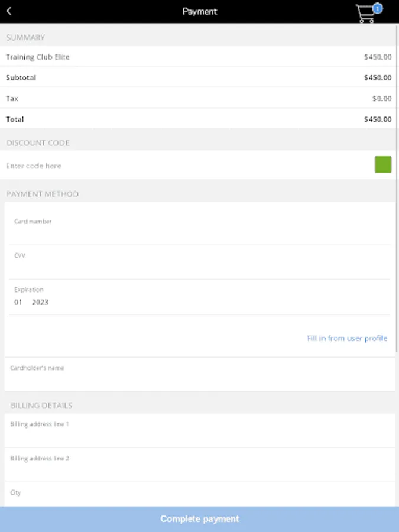Click the Total amount row
399x532 pixels.
click(199, 119)
